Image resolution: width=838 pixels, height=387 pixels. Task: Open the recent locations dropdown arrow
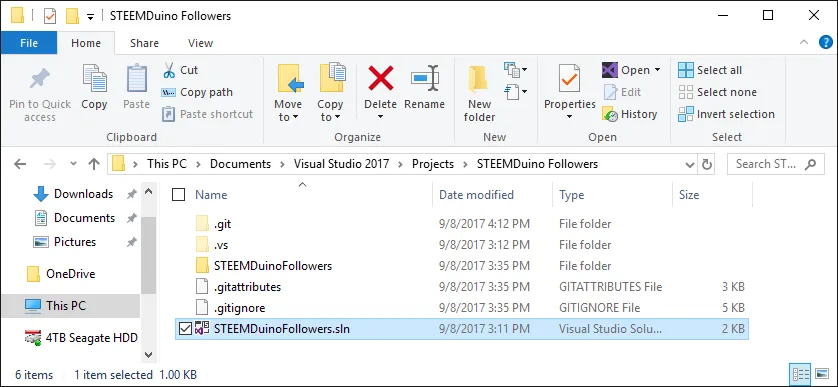(73, 164)
